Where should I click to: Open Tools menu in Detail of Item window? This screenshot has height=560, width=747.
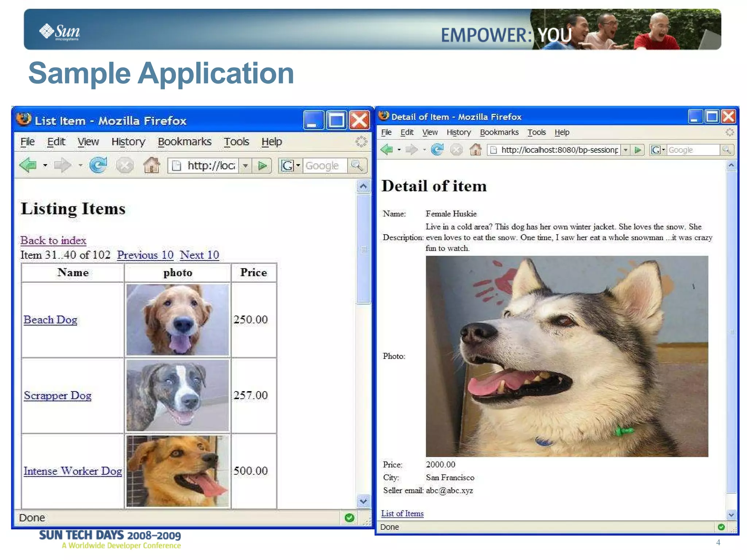click(x=537, y=132)
